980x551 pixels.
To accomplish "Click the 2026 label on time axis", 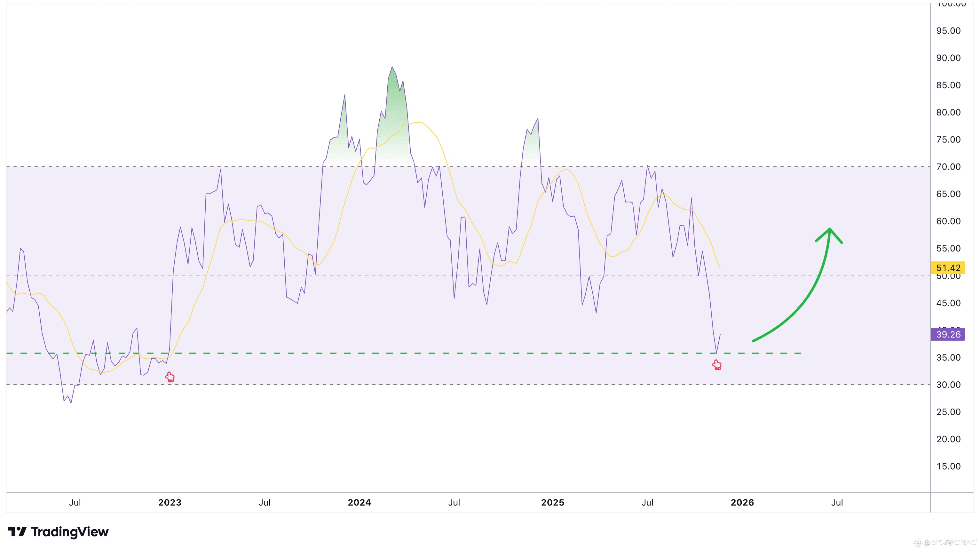I will [x=742, y=502].
